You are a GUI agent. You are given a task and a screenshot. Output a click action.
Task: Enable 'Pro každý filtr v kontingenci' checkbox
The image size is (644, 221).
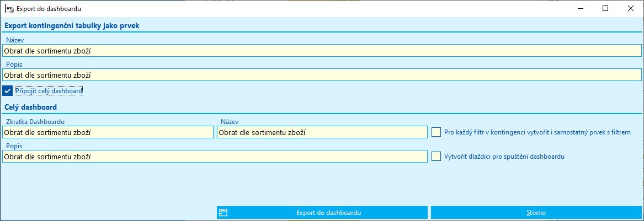point(437,132)
